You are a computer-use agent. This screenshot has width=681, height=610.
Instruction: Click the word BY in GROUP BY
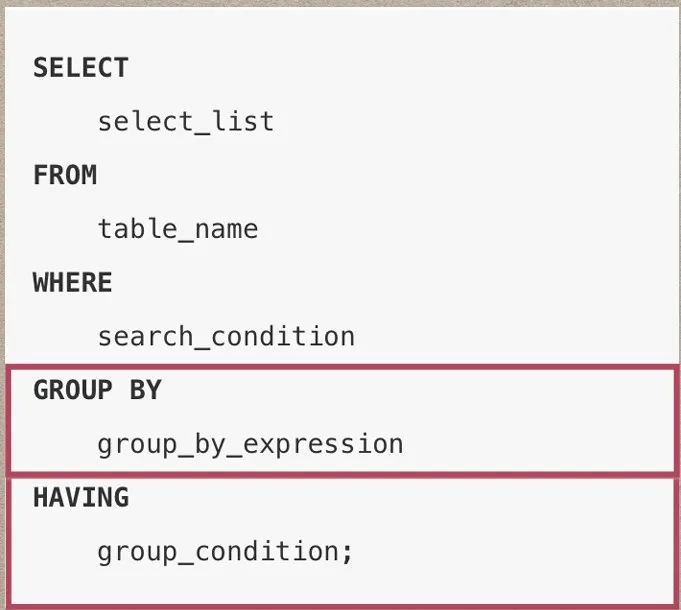coord(145,390)
